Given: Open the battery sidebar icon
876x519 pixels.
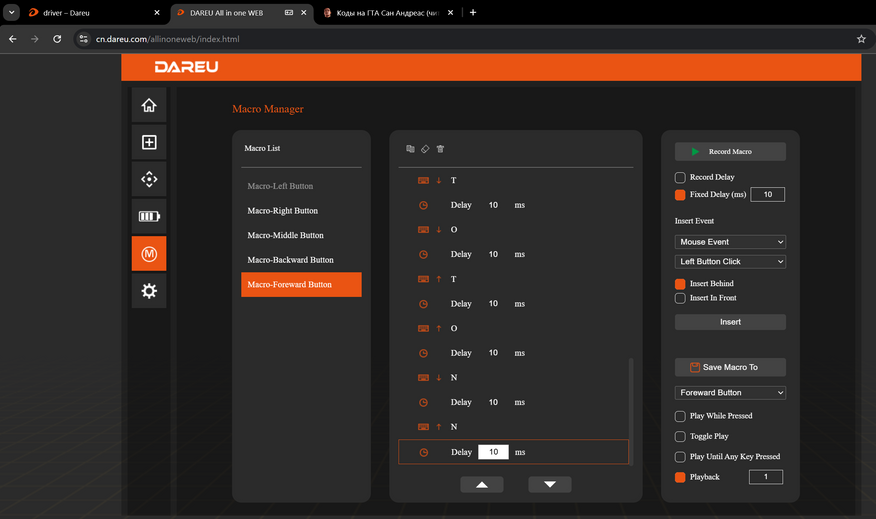Looking at the screenshot, I should tap(149, 216).
